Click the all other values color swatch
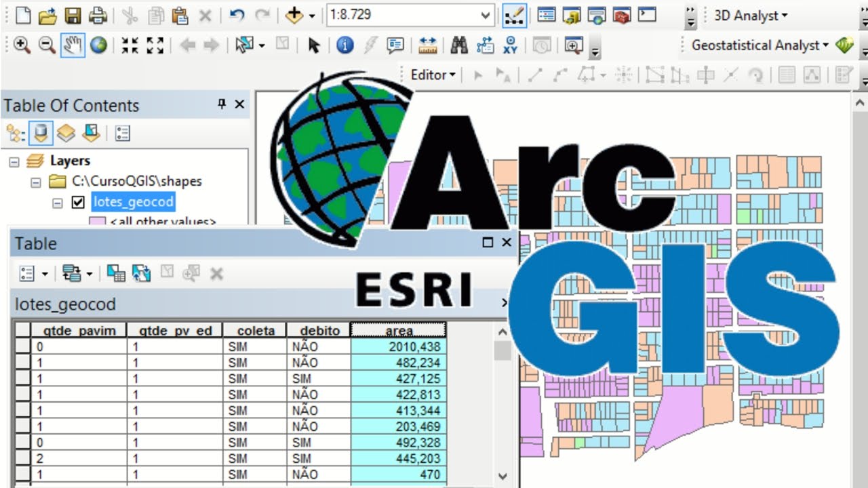Viewport: 868px width, 488px height. pyautogui.click(x=98, y=222)
